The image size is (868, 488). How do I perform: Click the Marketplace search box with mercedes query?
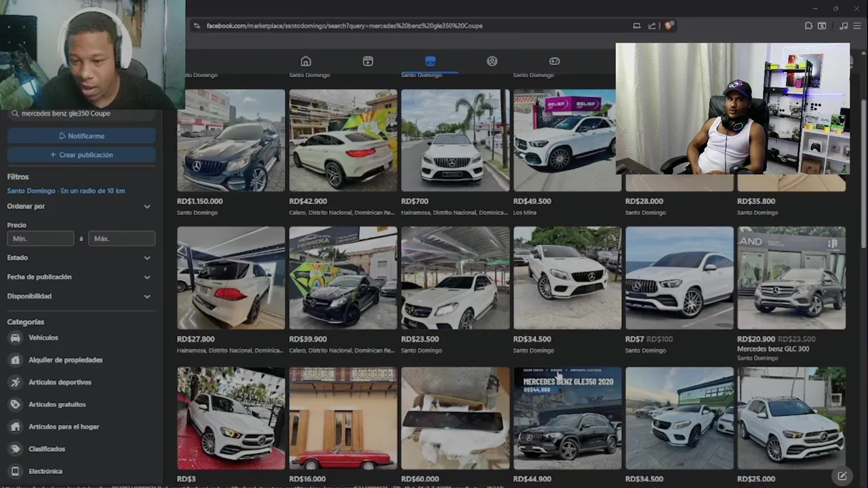81,113
